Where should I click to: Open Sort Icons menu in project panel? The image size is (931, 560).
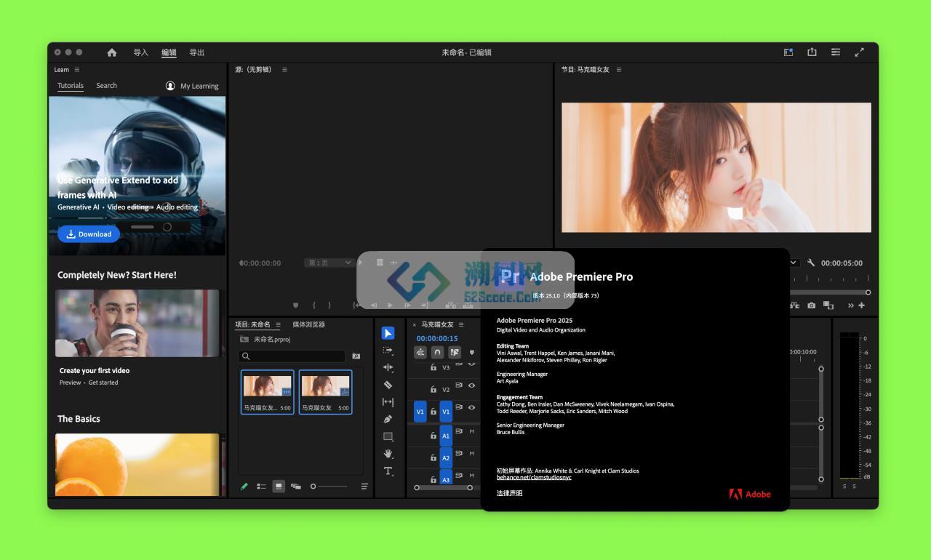tap(364, 487)
